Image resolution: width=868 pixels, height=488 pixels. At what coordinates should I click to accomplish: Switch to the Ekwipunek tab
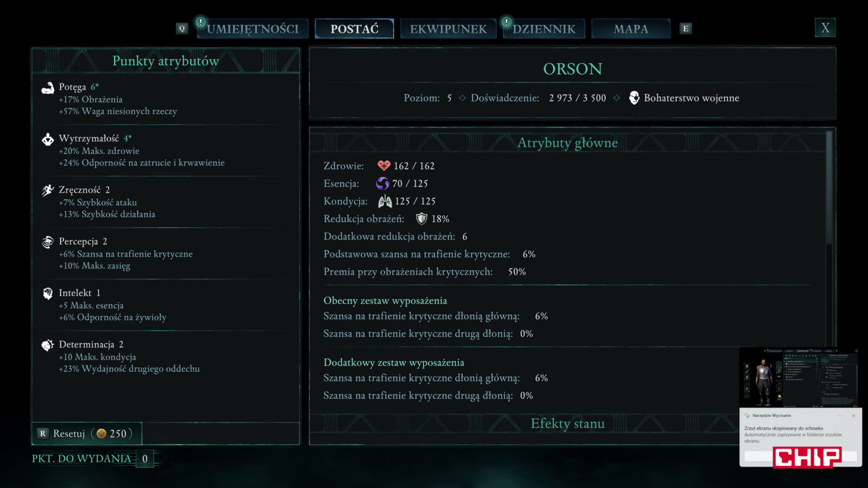[x=448, y=29]
